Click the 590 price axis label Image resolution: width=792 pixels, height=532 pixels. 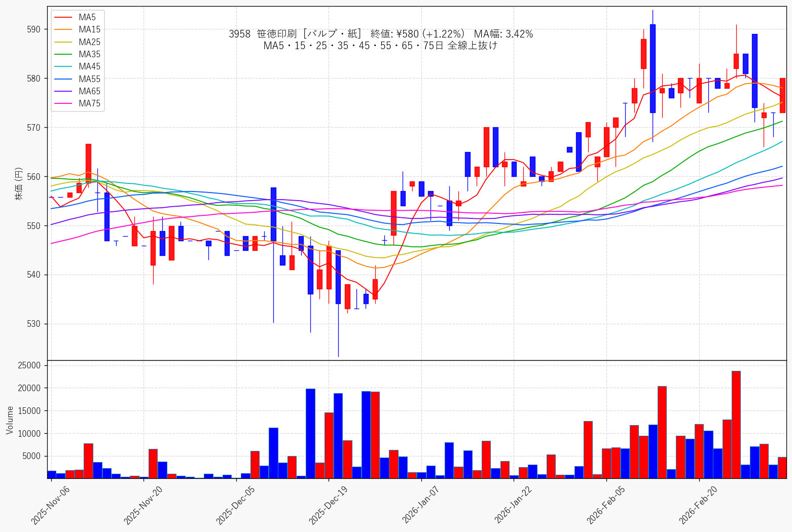[33, 29]
